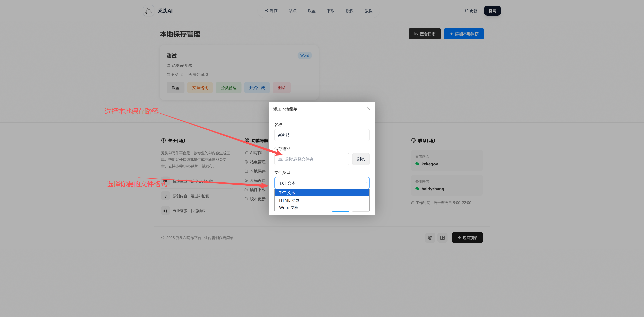Open the 创作 menu in the top navigation

[271, 11]
